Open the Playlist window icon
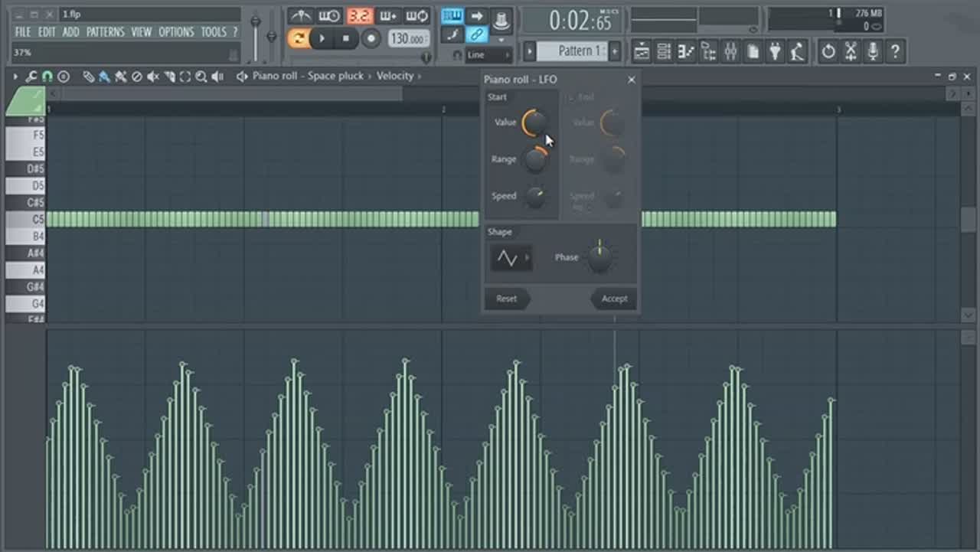Viewport: 980px width, 552px height. pyautogui.click(x=642, y=51)
